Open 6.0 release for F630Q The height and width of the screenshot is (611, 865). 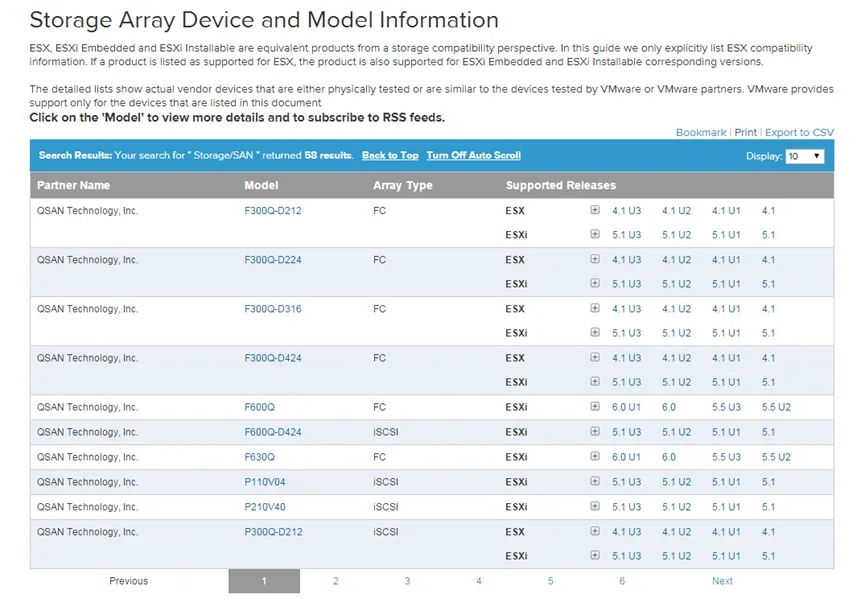[669, 457]
